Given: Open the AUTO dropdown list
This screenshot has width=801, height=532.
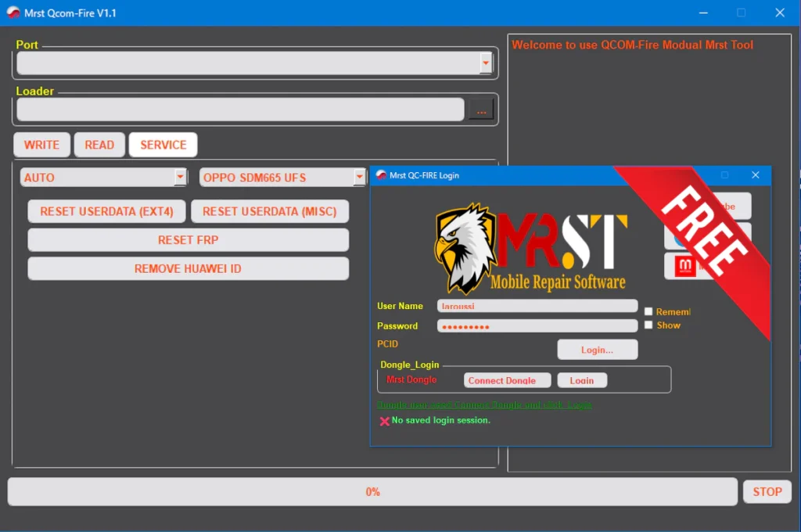Looking at the screenshot, I should [181, 178].
